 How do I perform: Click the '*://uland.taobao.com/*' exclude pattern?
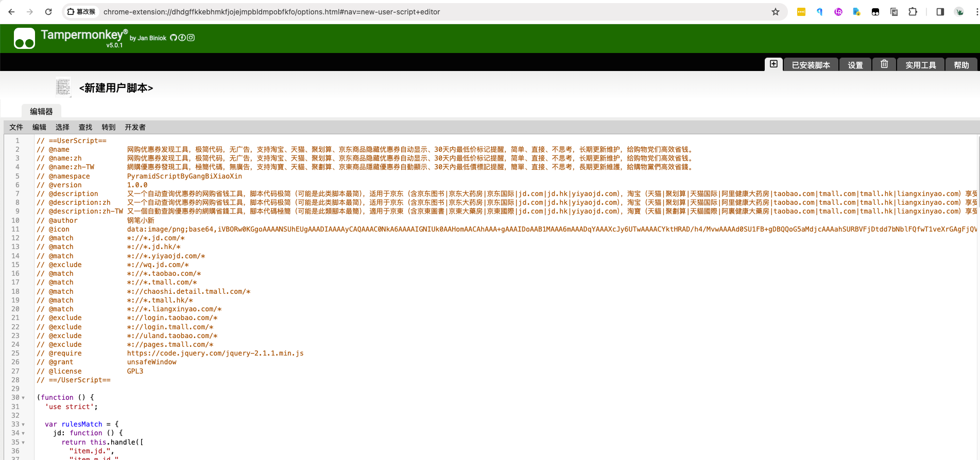pyautogui.click(x=173, y=335)
